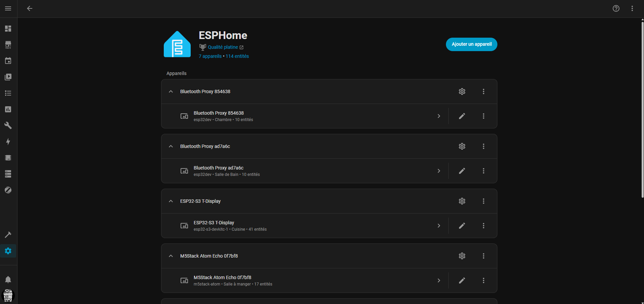Open the HACS sidebar icon
This screenshot has width=644, height=304.
[8, 45]
